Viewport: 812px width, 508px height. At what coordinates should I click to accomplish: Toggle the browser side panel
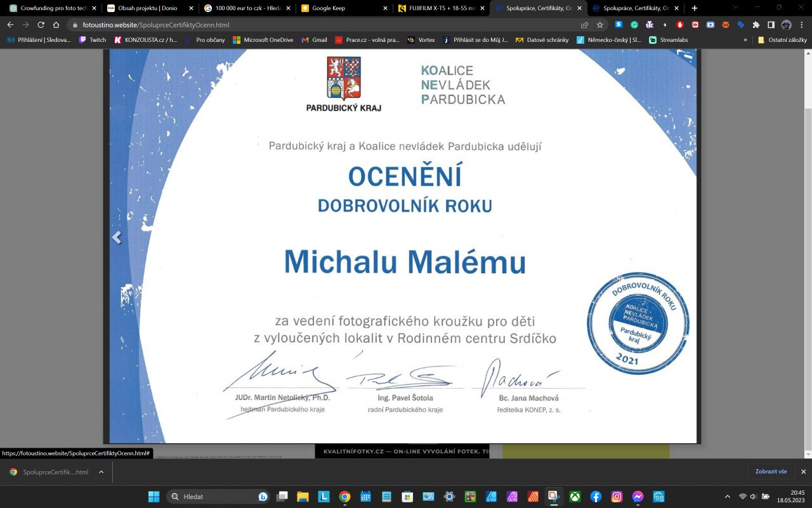(771, 25)
